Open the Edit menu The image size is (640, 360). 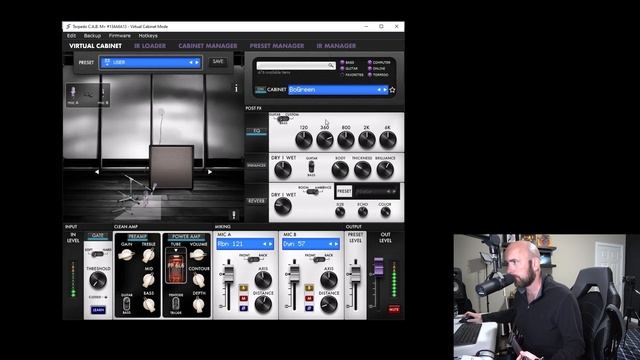pyautogui.click(x=71, y=36)
